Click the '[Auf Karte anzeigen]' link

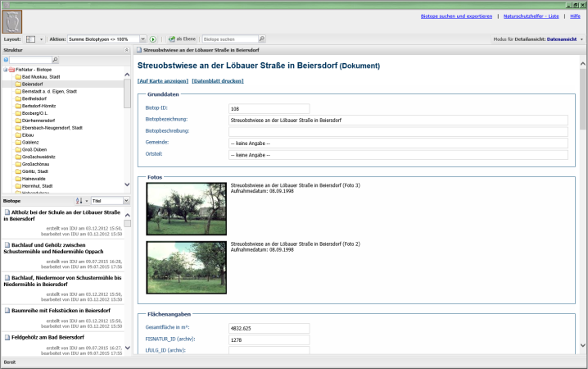(x=163, y=81)
